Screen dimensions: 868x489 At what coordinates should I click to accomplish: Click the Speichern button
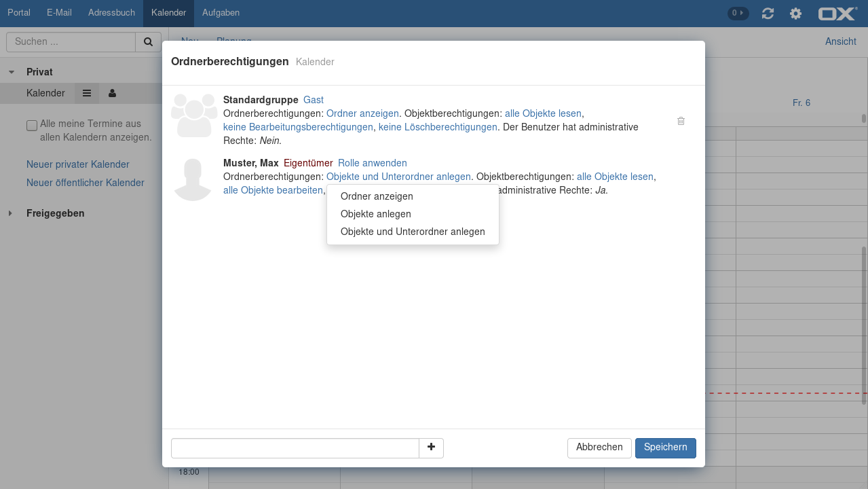pyautogui.click(x=665, y=448)
